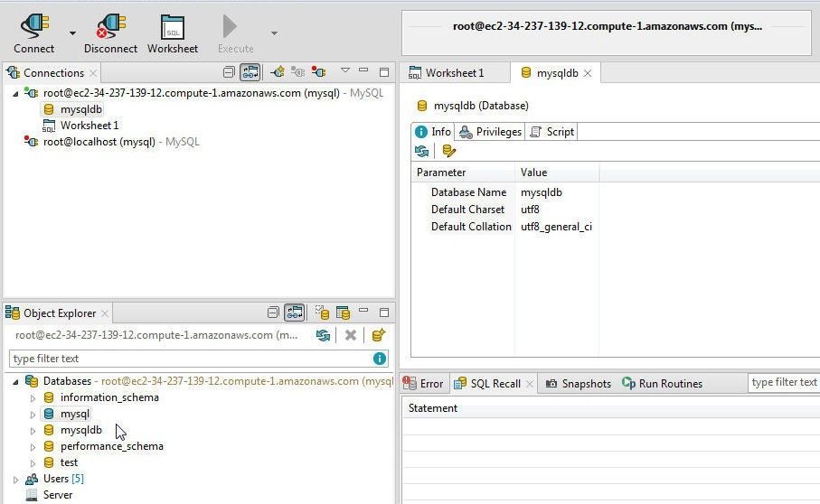Open the Execute dropdown arrow
Viewport: 820px width, 504px height.
pos(274,33)
